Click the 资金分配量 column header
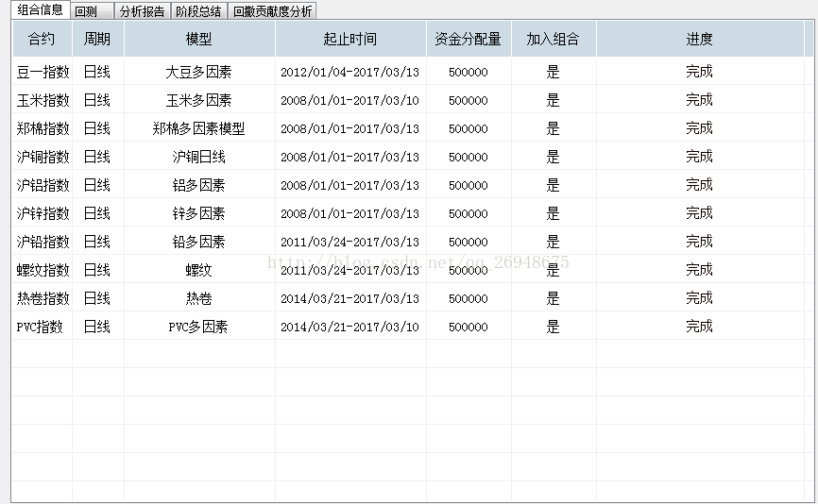 tap(469, 39)
